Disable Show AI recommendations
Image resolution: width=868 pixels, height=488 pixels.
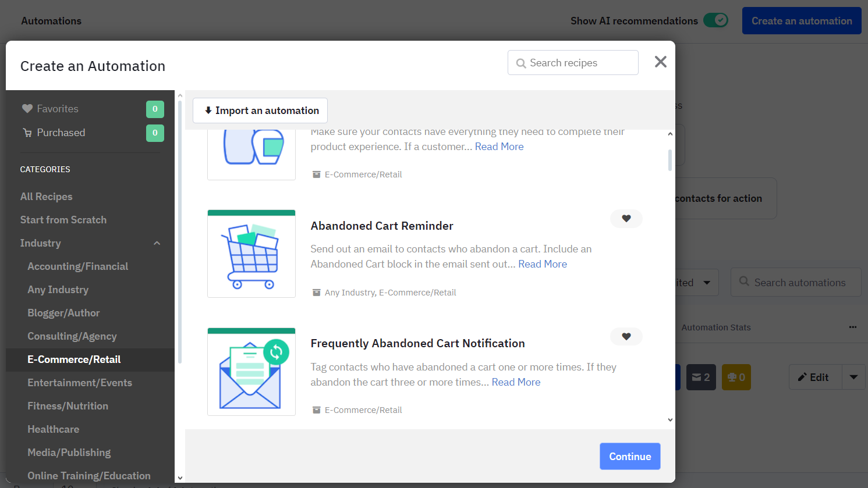coord(717,20)
